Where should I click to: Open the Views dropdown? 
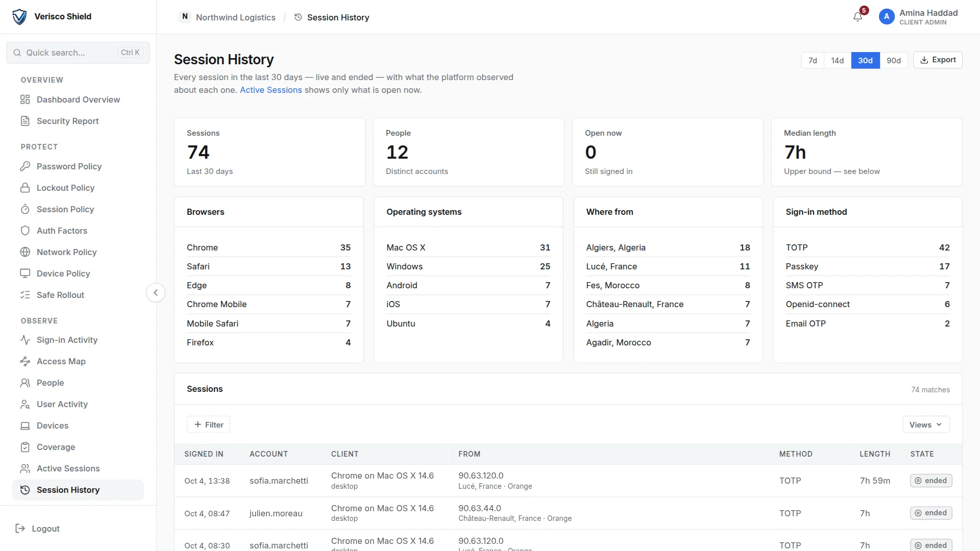(926, 424)
